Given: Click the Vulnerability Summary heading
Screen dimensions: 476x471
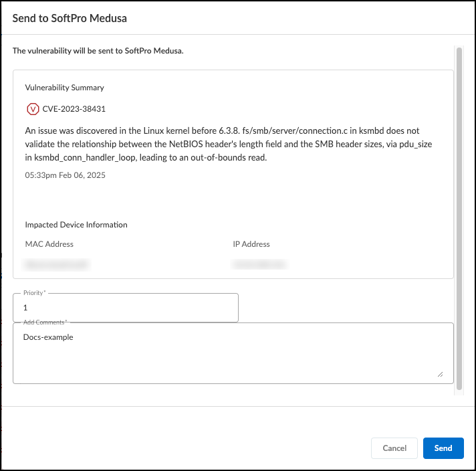Looking at the screenshot, I should pyautogui.click(x=64, y=88).
